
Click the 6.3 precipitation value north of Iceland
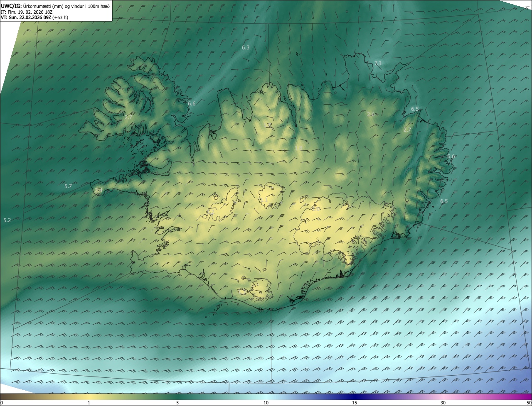[246, 48]
